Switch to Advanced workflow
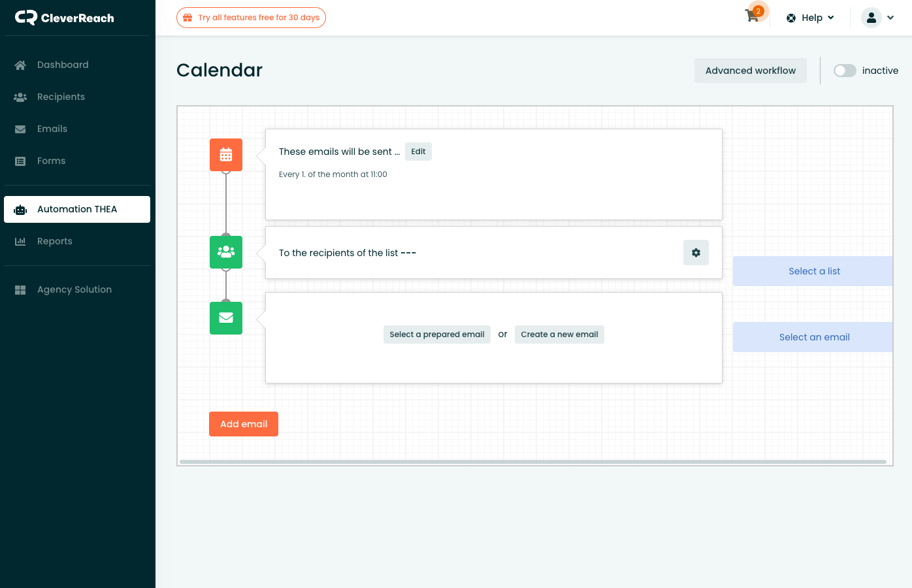The height and width of the screenshot is (588, 912). [x=750, y=71]
